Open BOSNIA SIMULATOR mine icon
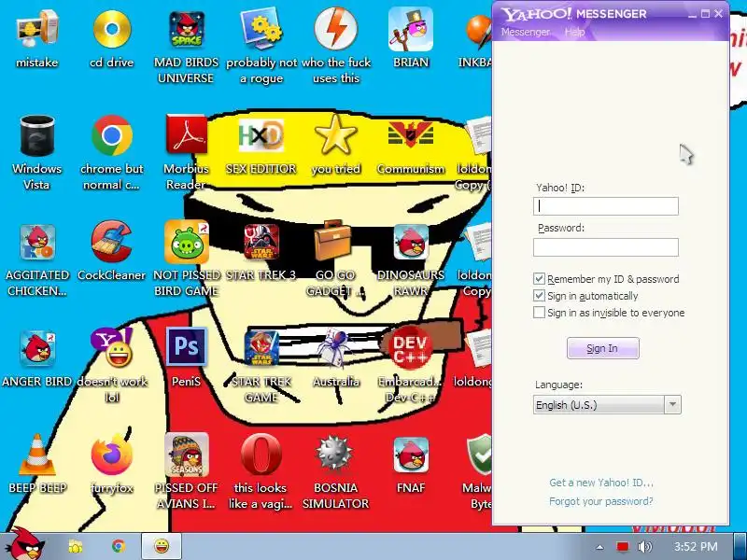747x560 pixels. click(x=335, y=455)
